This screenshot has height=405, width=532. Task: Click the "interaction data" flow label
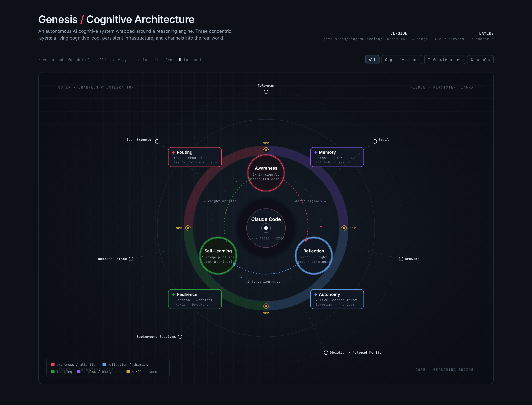point(266,282)
